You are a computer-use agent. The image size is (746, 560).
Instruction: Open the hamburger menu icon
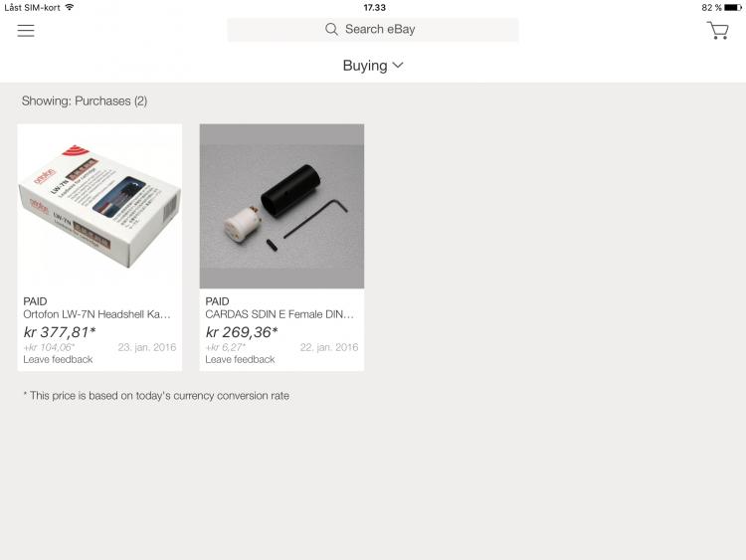tap(26, 31)
